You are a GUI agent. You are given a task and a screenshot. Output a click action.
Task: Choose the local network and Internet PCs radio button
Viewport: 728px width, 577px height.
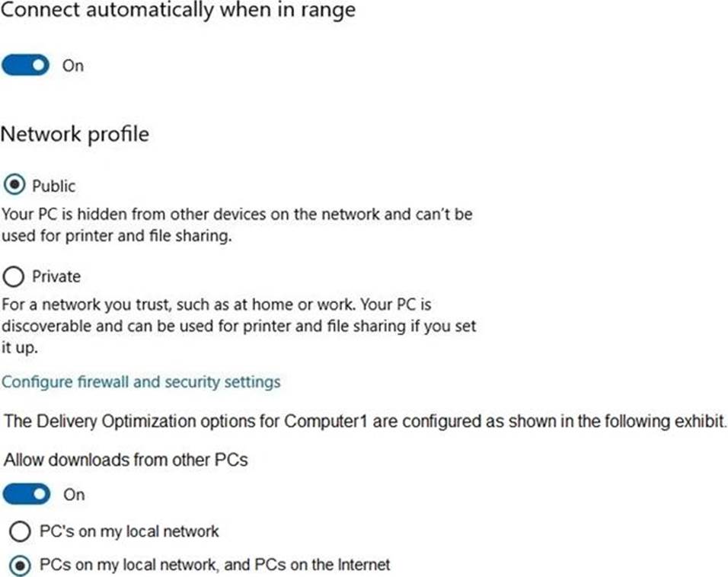(x=20, y=565)
